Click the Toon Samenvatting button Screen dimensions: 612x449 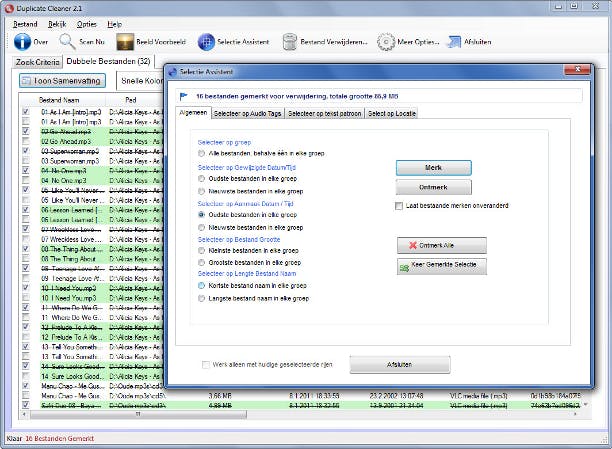62,81
